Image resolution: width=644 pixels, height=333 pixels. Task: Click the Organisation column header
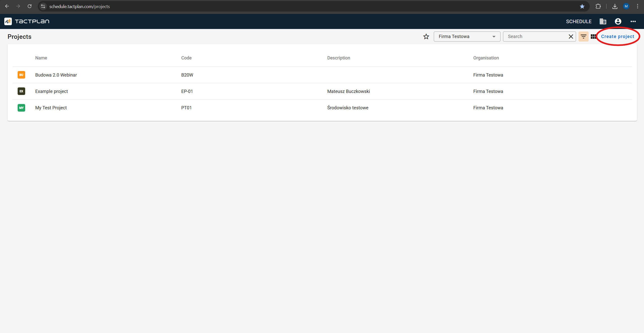486,58
